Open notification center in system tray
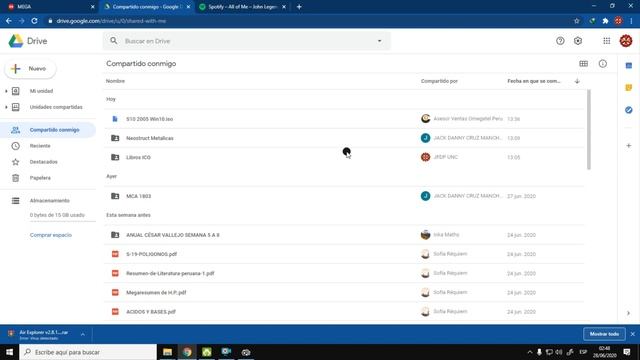640x360 pixels. 627,352
